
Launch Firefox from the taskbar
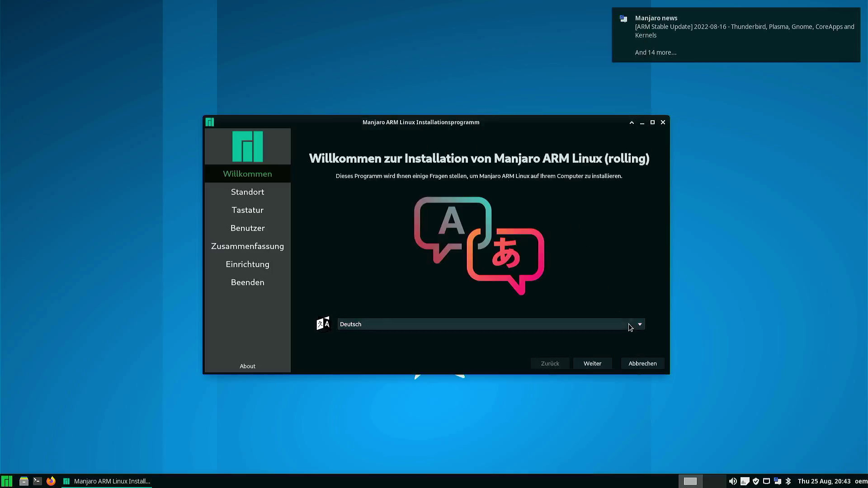point(51,481)
